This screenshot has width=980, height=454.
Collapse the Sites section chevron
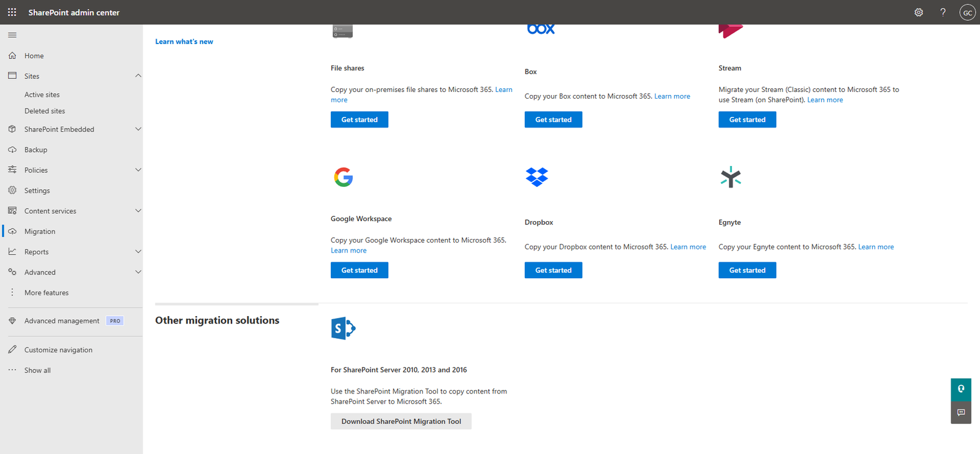[138, 76]
